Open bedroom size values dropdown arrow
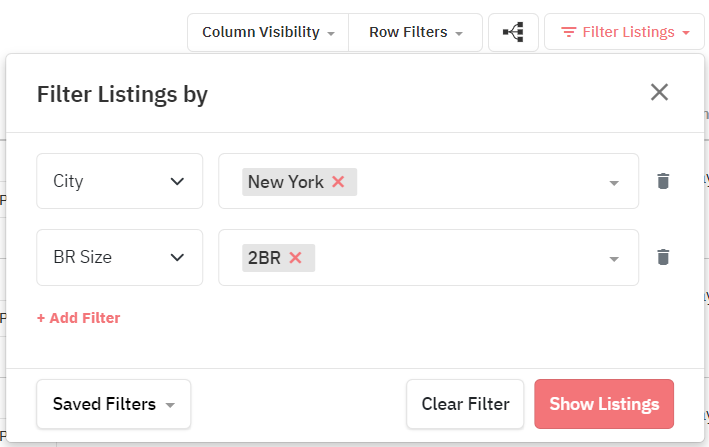 [614, 259]
